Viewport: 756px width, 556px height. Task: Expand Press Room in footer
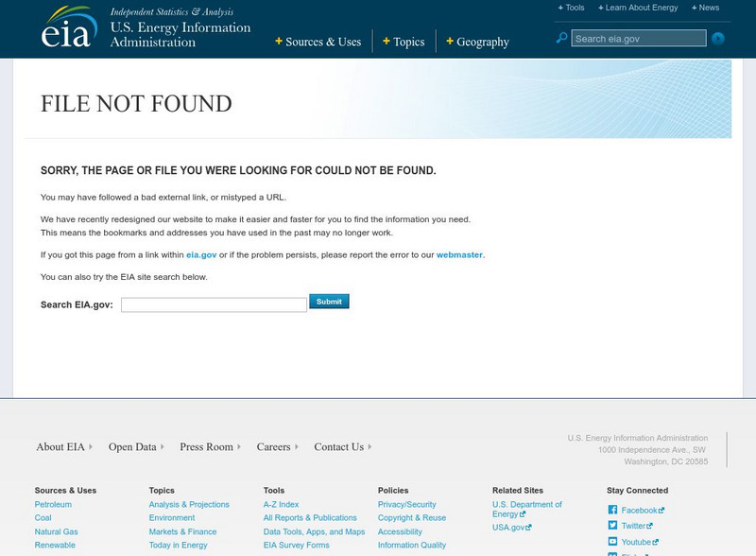pos(210,447)
